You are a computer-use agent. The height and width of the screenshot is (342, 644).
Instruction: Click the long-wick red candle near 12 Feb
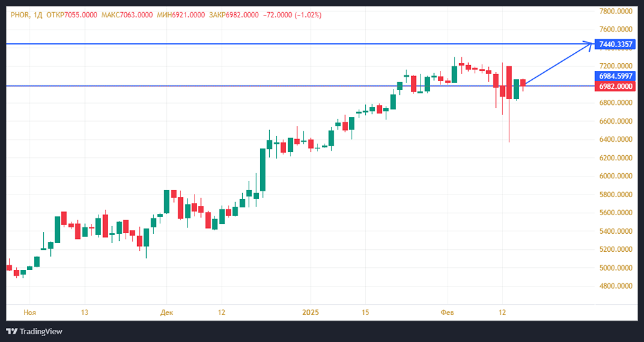pos(509,90)
